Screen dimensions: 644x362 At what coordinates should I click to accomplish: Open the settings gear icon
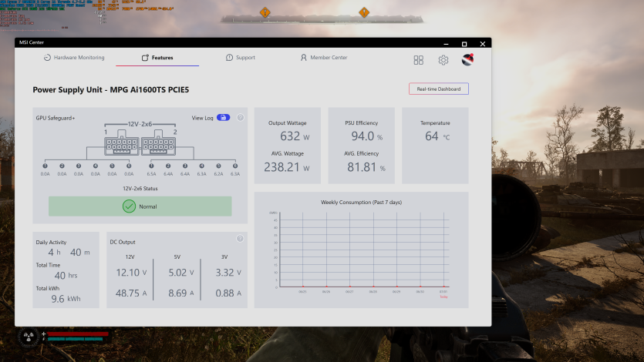(x=443, y=60)
